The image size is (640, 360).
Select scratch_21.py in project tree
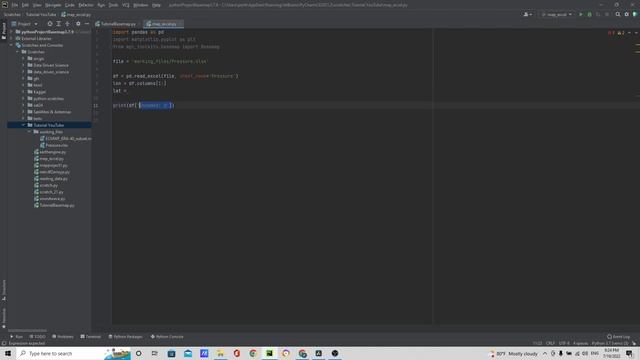tap(49, 192)
